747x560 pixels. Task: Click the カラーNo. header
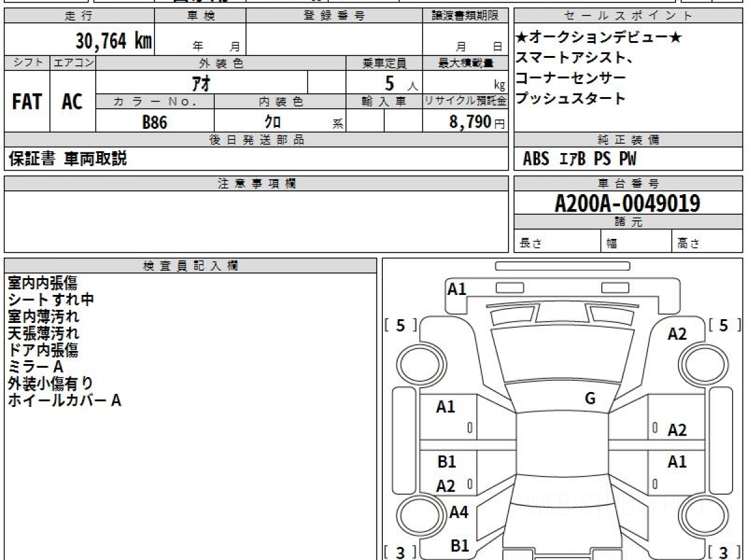tap(155, 101)
